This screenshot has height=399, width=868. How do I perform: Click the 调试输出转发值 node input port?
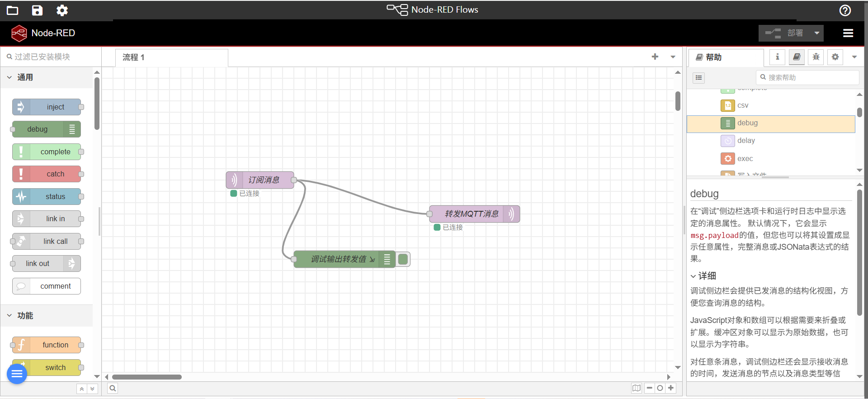(x=294, y=259)
